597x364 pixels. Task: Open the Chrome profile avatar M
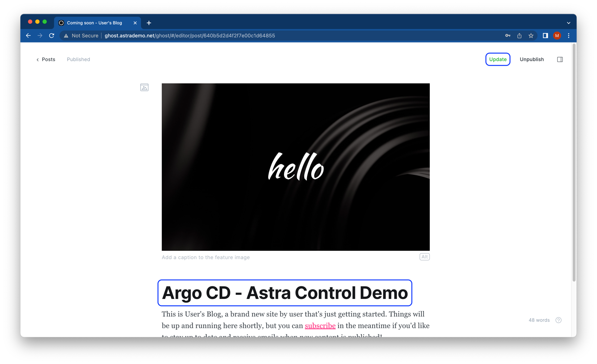pyautogui.click(x=557, y=35)
